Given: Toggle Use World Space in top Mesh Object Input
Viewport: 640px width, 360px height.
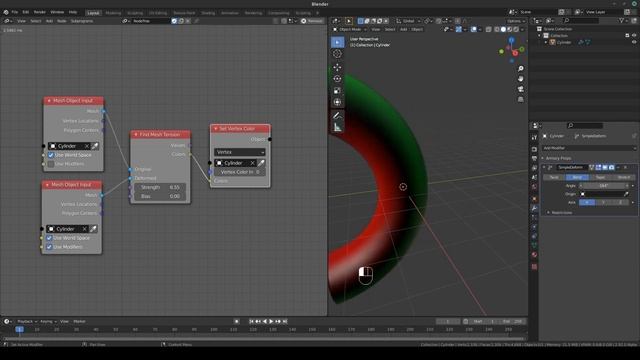Looking at the screenshot, I should coord(51,155).
